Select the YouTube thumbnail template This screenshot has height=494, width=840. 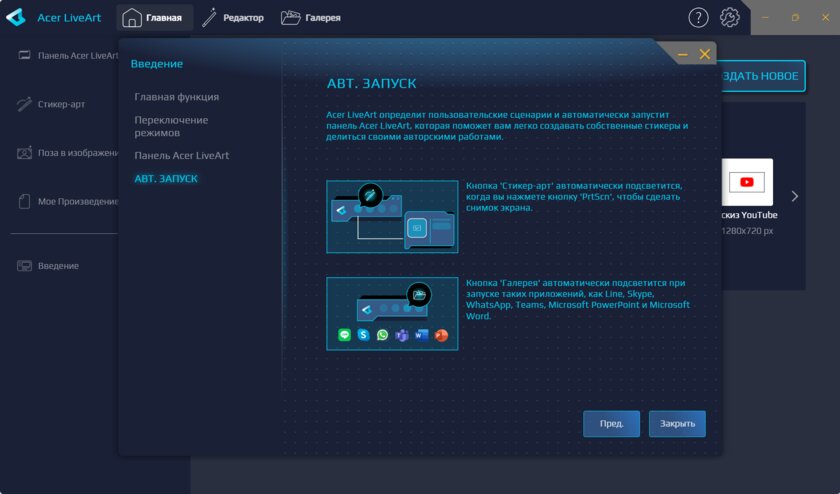click(x=746, y=182)
